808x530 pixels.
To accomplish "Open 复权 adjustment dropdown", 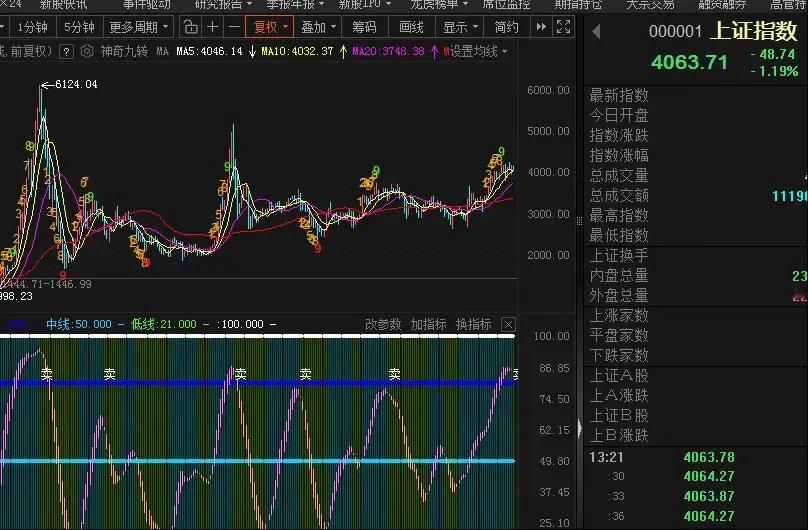I will pyautogui.click(x=270, y=27).
